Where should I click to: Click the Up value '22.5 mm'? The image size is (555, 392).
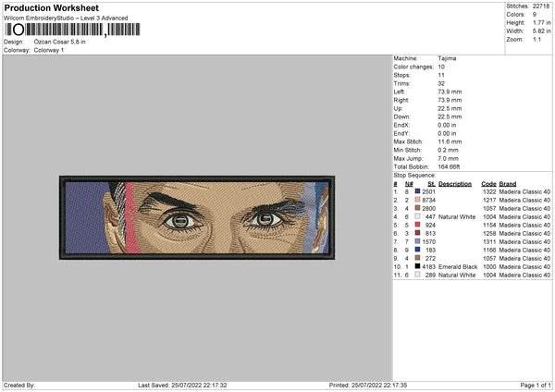pos(450,108)
